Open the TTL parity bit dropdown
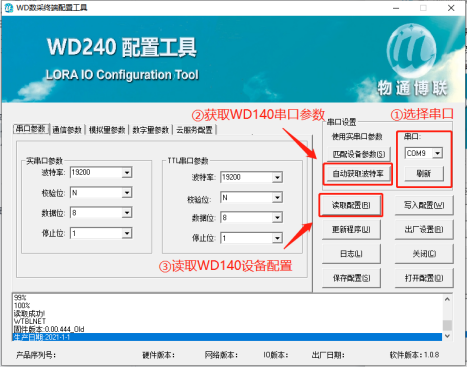This screenshot has width=467, height=367. (277, 198)
